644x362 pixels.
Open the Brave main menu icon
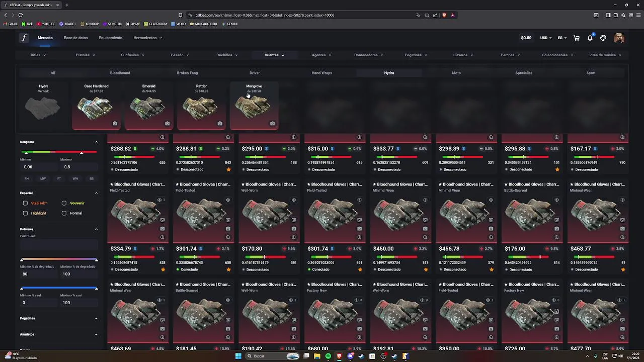click(637, 15)
